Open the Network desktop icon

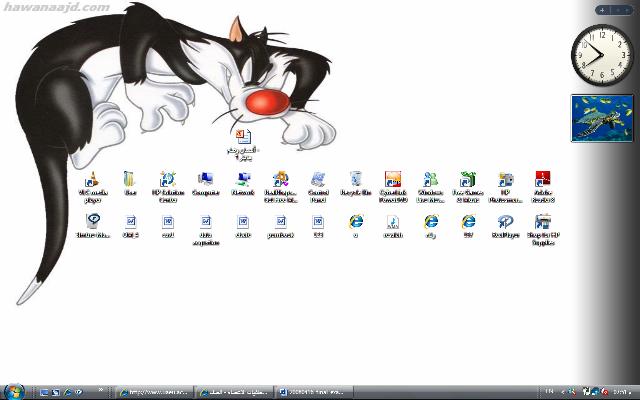click(243, 183)
